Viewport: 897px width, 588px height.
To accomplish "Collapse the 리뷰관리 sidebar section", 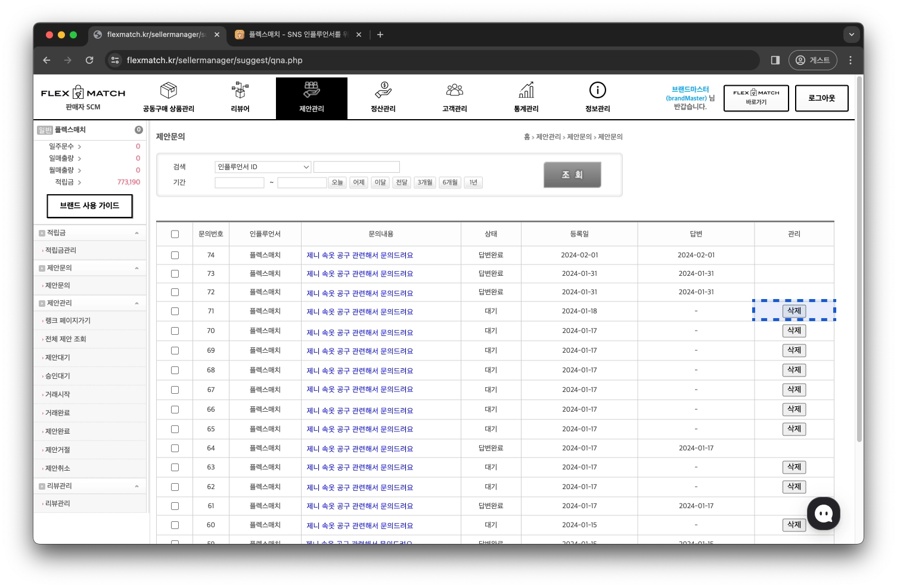I will click(136, 486).
